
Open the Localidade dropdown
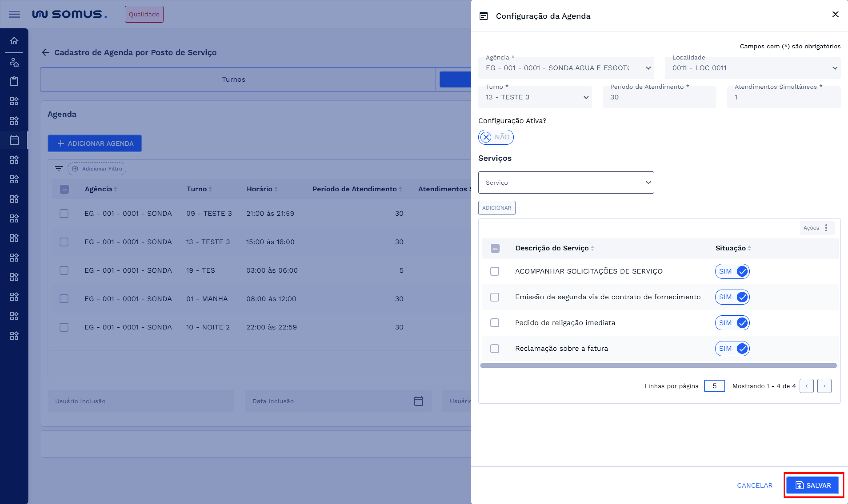click(x=752, y=68)
